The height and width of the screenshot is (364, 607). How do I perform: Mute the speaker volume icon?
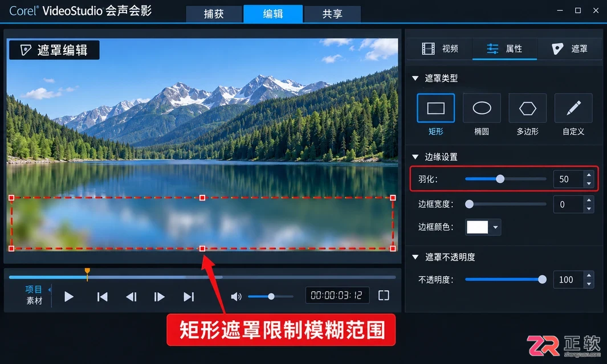tap(236, 297)
